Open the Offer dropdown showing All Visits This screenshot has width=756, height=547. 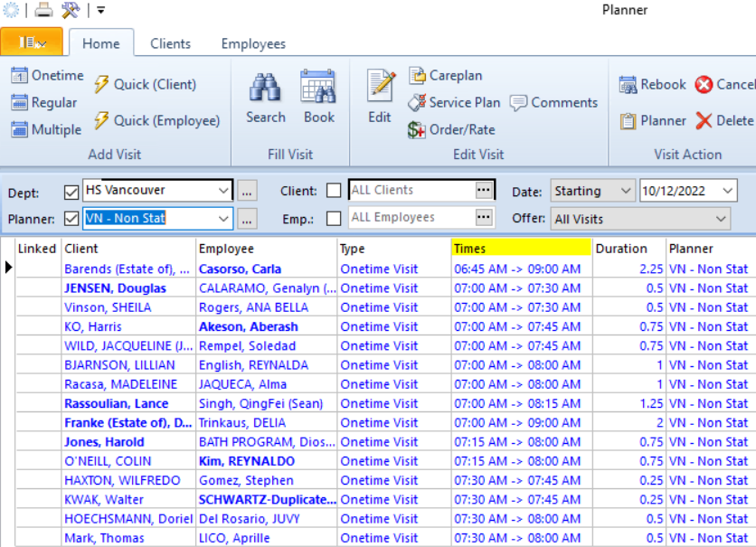tap(639, 218)
